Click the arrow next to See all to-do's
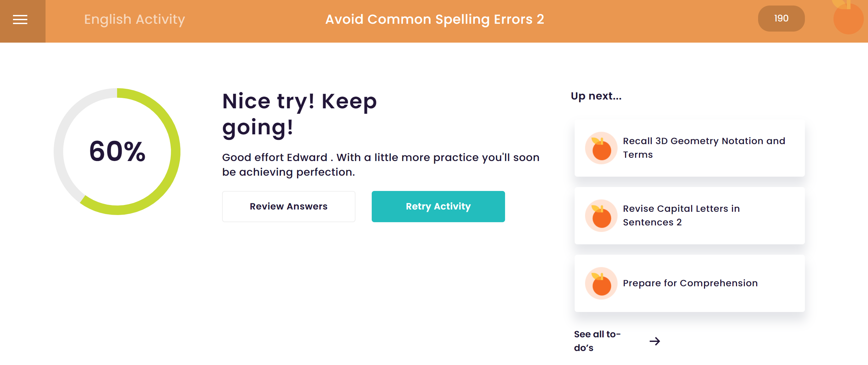Image resolution: width=868 pixels, height=365 pixels. point(656,341)
